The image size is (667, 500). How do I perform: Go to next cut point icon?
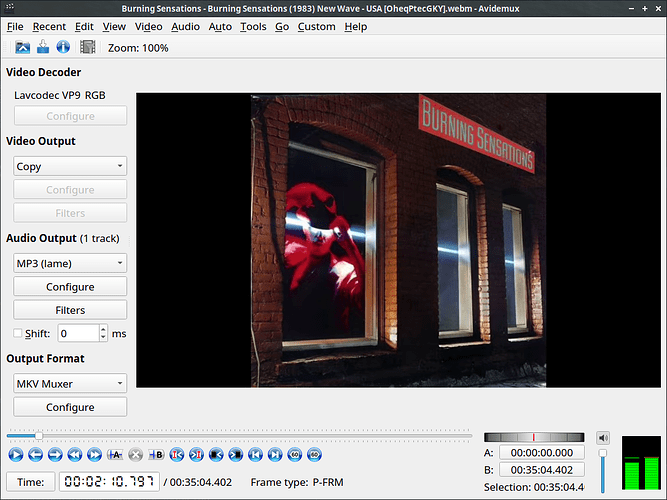[197, 455]
